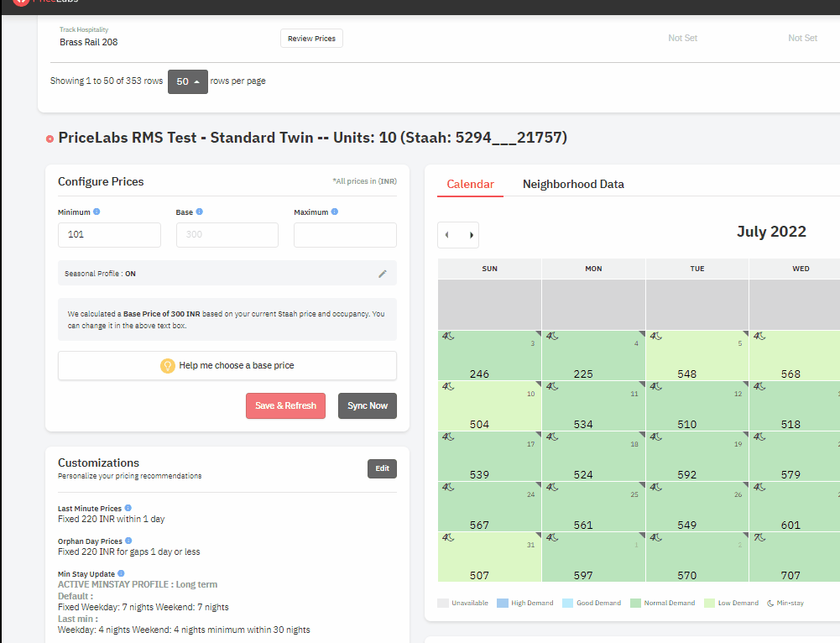Click min-stay icon on July 3 cell
840x643 pixels.
(448, 336)
